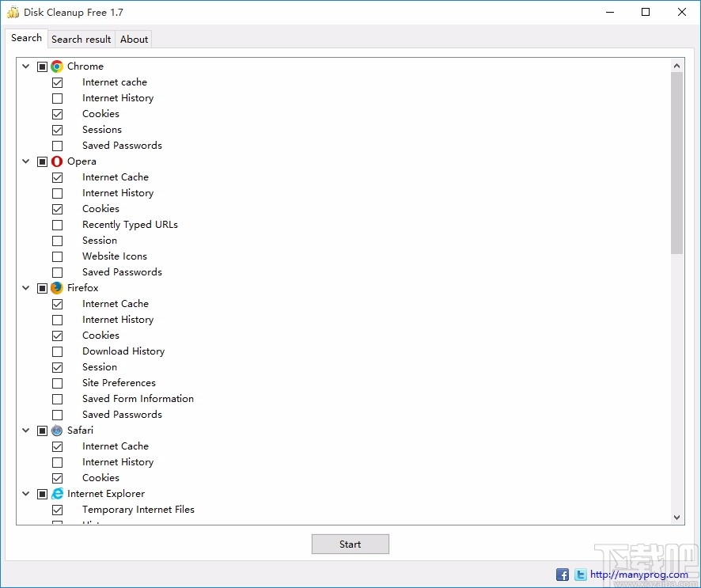The height and width of the screenshot is (588, 701).
Task: Click the Internet Explorer browser icon
Action: click(56, 493)
